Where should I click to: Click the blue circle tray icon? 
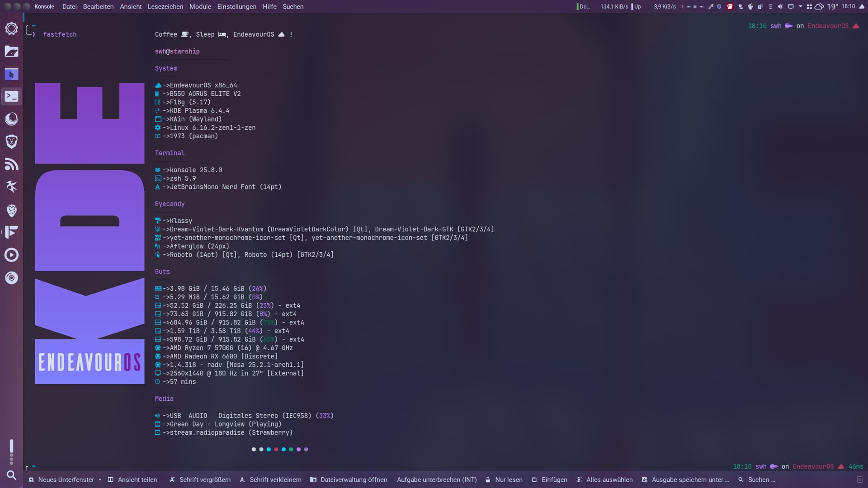point(719,7)
